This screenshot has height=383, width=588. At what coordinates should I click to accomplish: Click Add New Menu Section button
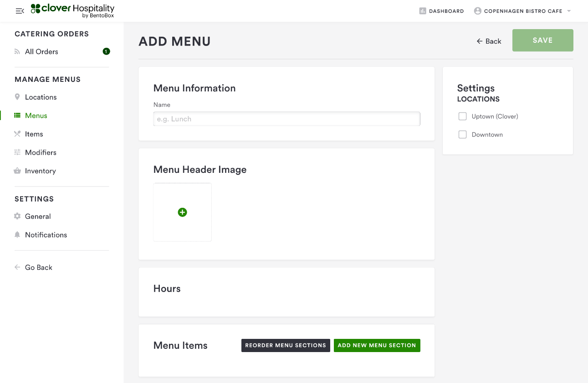pos(377,346)
